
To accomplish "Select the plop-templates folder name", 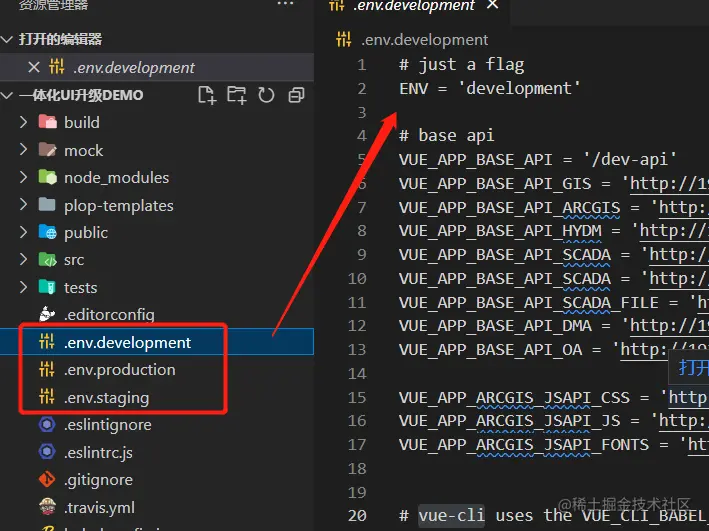I will point(118,206).
